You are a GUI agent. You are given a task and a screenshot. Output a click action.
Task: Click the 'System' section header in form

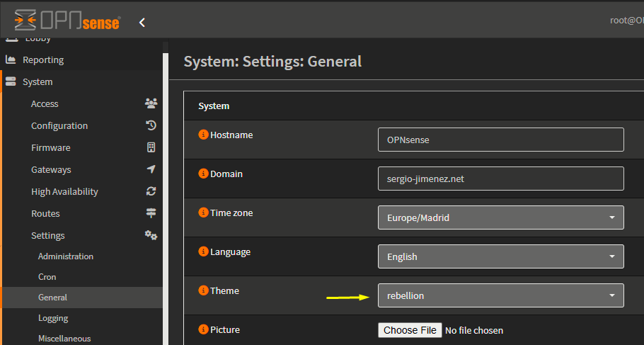(x=214, y=106)
